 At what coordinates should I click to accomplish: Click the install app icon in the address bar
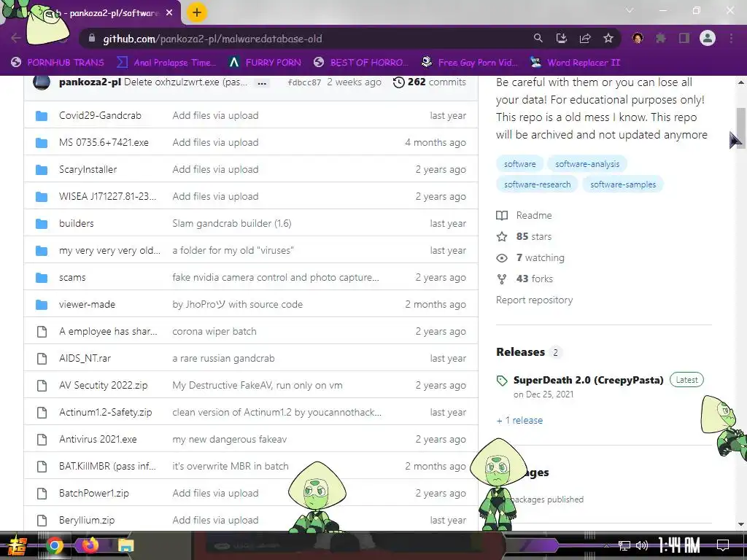point(562,38)
